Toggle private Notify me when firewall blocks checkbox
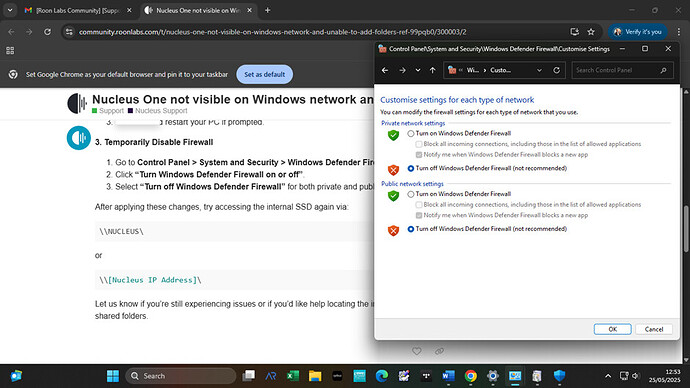Screen dimensions: 690x388 [419, 155]
